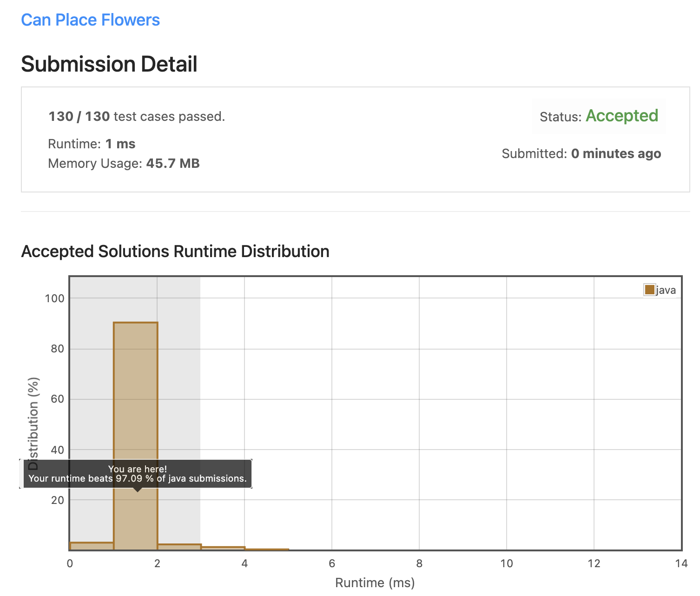Click Accepted Solutions Runtime Distribution heading

[175, 252]
